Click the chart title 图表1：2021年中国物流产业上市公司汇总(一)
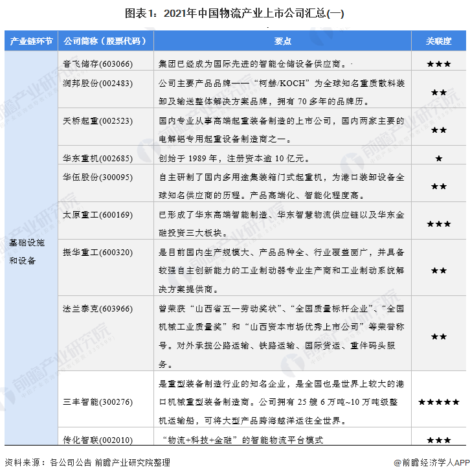This screenshot has height=476, width=470. click(x=234, y=14)
